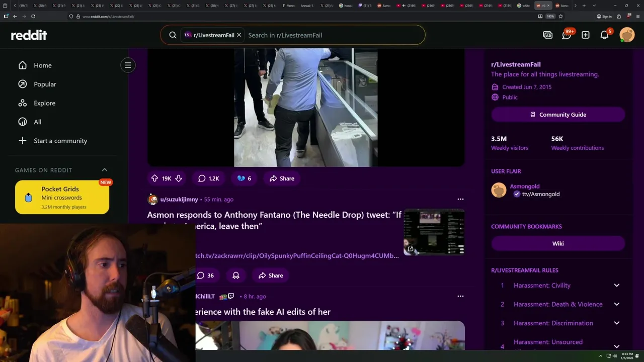
Task: Collapse the left navigation sidebar
Action: 128,65
